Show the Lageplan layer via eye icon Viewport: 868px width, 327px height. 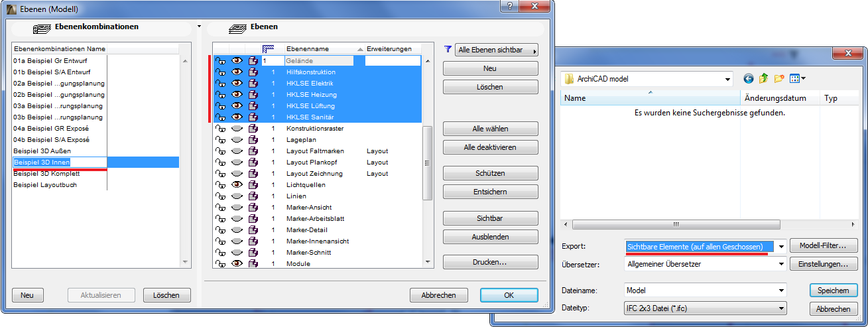click(237, 139)
